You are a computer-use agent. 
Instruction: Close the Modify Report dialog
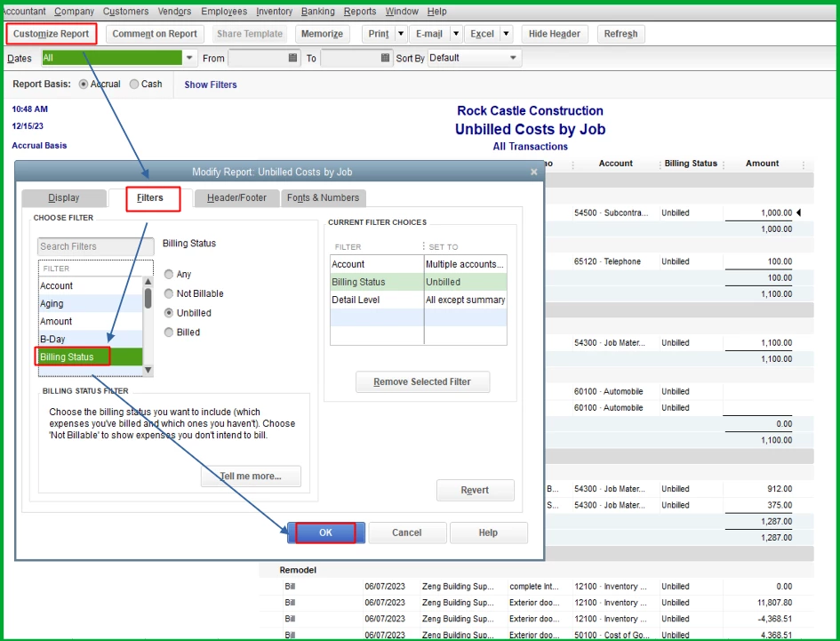[x=533, y=172]
